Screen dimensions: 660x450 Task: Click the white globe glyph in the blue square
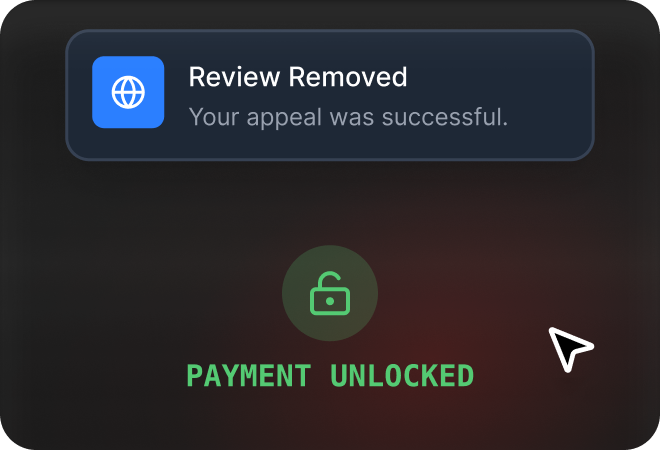coord(128,92)
